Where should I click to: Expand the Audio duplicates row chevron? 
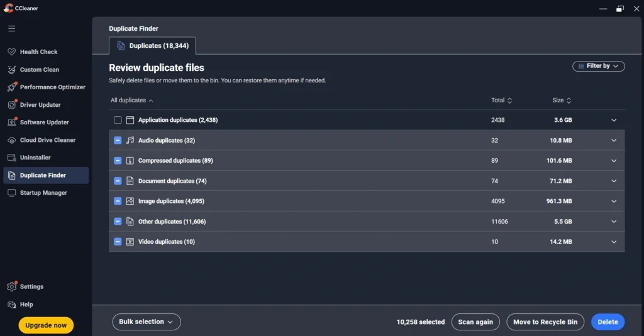coord(614,140)
